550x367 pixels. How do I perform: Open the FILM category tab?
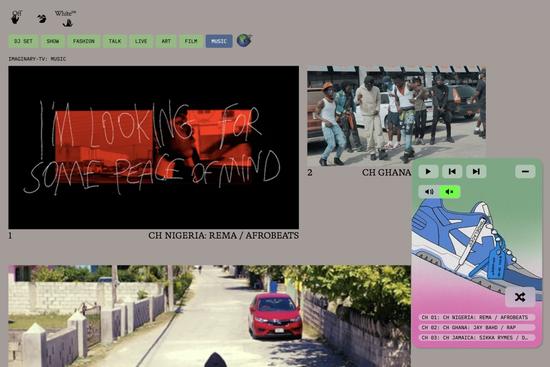(x=191, y=41)
